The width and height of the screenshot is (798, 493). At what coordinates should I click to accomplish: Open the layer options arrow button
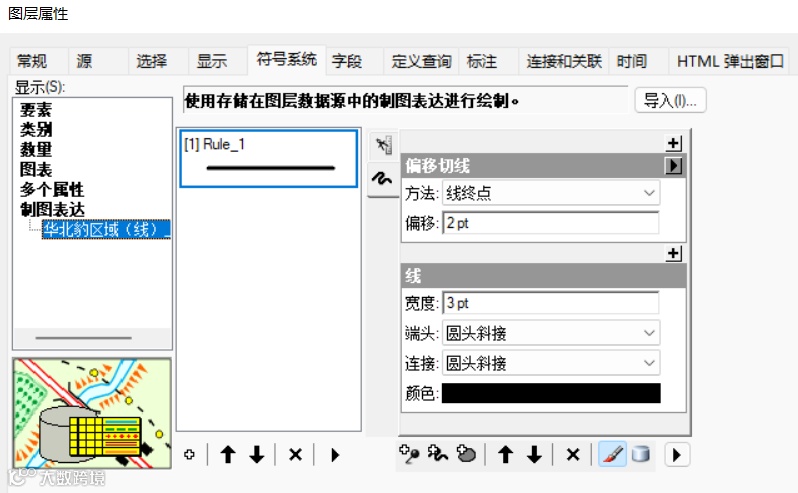[x=677, y=454]
